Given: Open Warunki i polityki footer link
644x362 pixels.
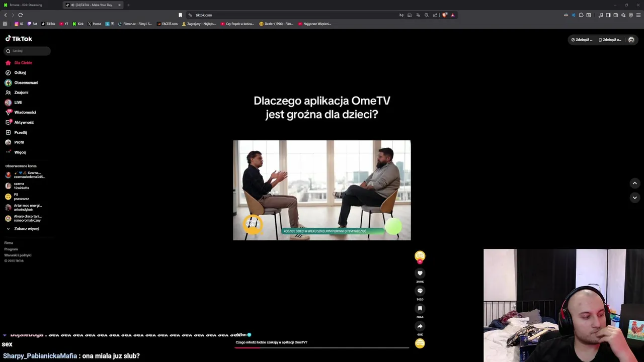Looking at the screenshot, I should tap(18, 255).
